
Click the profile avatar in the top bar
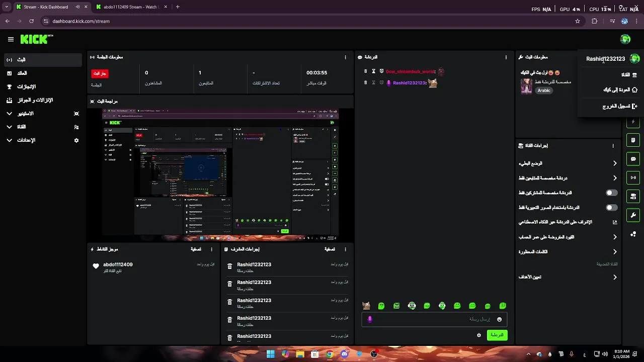click(625, 39)
